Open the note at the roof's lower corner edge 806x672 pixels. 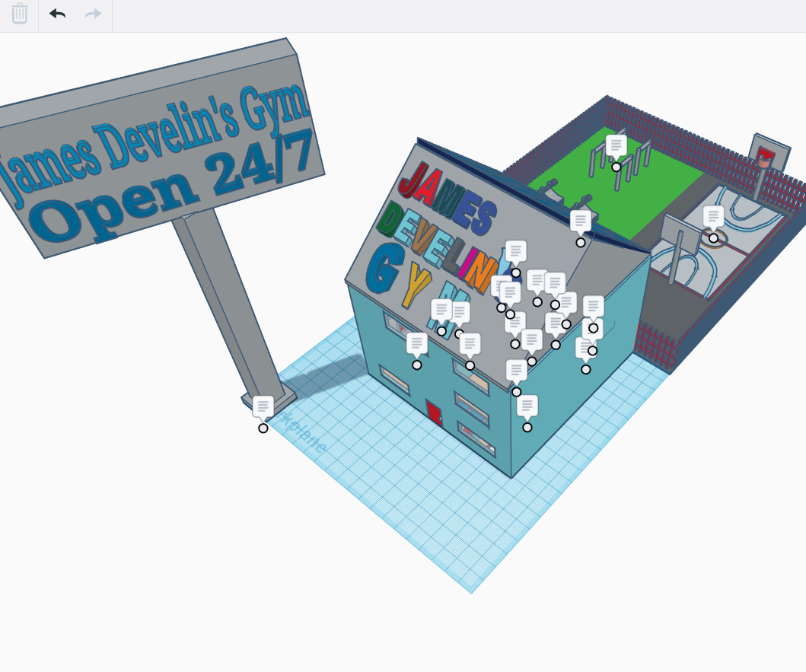[517, 371]
